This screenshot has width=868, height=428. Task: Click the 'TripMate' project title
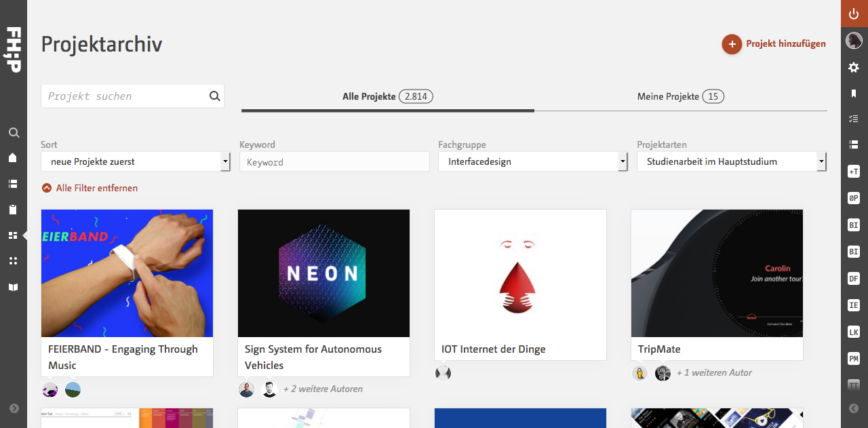tap(659, 349)
